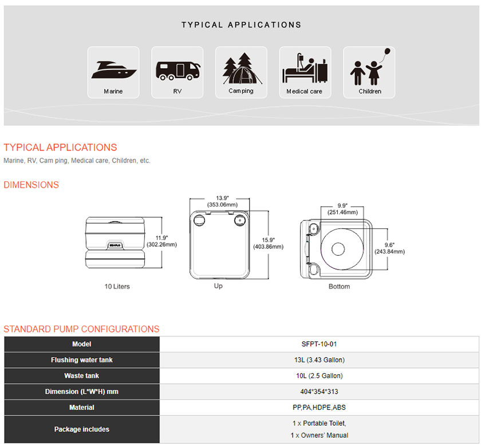The image size is (481, 448).
Task: Click the 10 Liters caption
Action: (x=117, y=287)
